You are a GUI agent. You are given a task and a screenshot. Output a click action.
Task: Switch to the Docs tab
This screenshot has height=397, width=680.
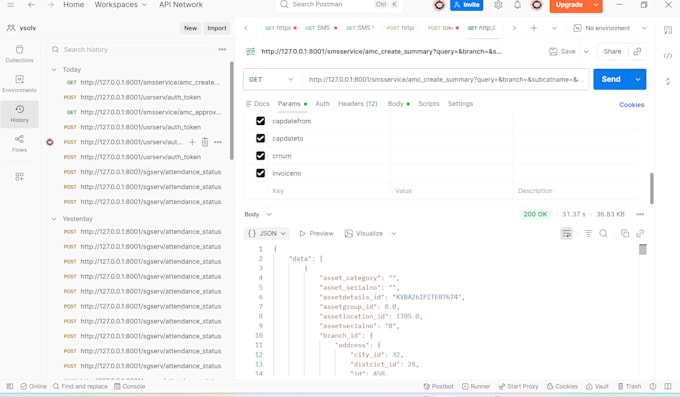point(258,104)
